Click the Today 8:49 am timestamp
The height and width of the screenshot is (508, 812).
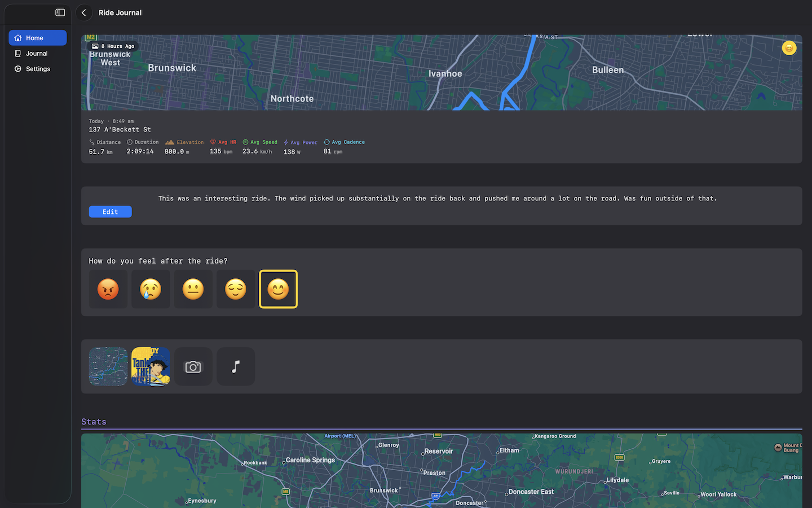111,121
